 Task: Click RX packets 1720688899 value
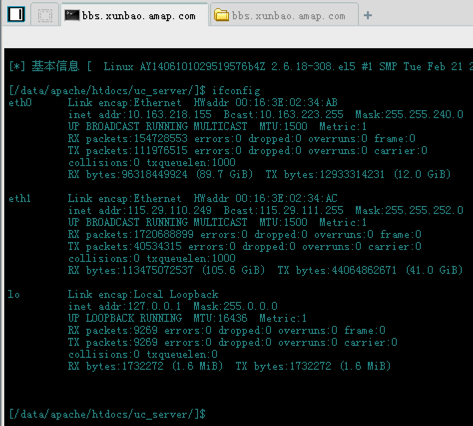[164, 234]
